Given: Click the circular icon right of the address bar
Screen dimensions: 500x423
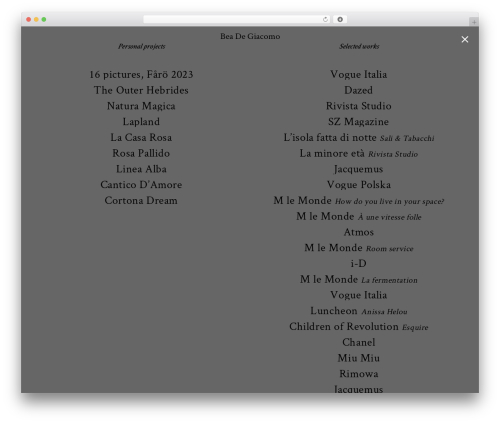Looking at the screenshot, I should (340, 20).
